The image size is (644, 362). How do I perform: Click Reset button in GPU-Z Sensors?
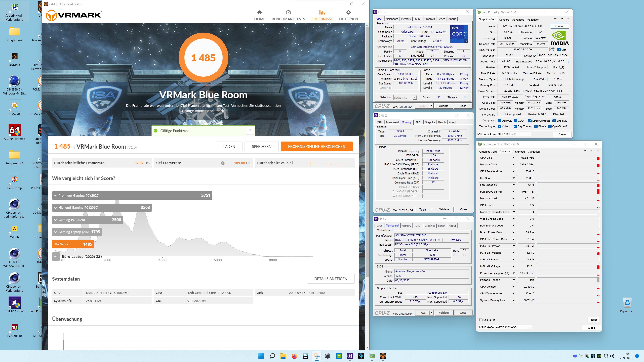coord(593,320)
